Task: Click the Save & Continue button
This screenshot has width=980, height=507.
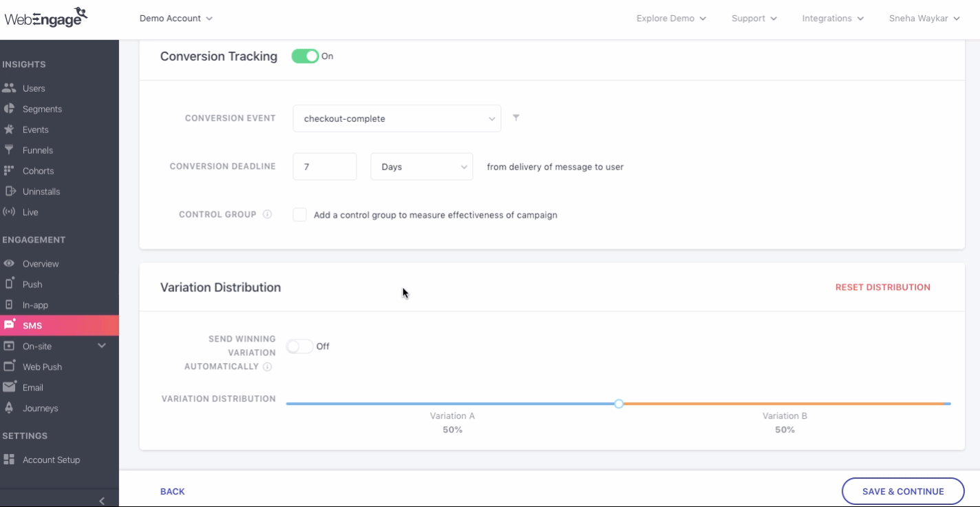Action: [x=903, y=491]
